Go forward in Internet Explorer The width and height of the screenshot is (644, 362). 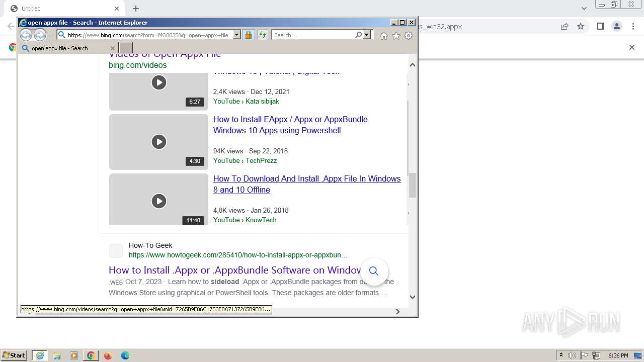40,35
